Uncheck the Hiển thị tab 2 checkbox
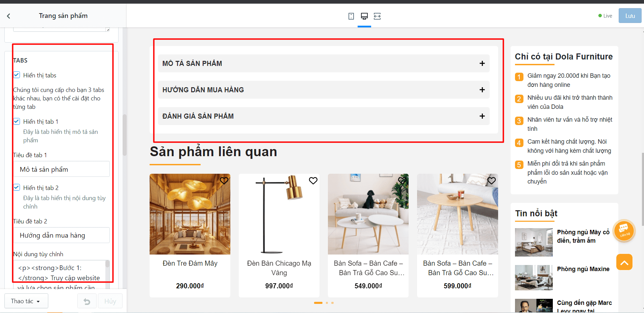Image resolution: width=644 pixels, height=313 pixels. pyautogui.click(x=17, y=188)
